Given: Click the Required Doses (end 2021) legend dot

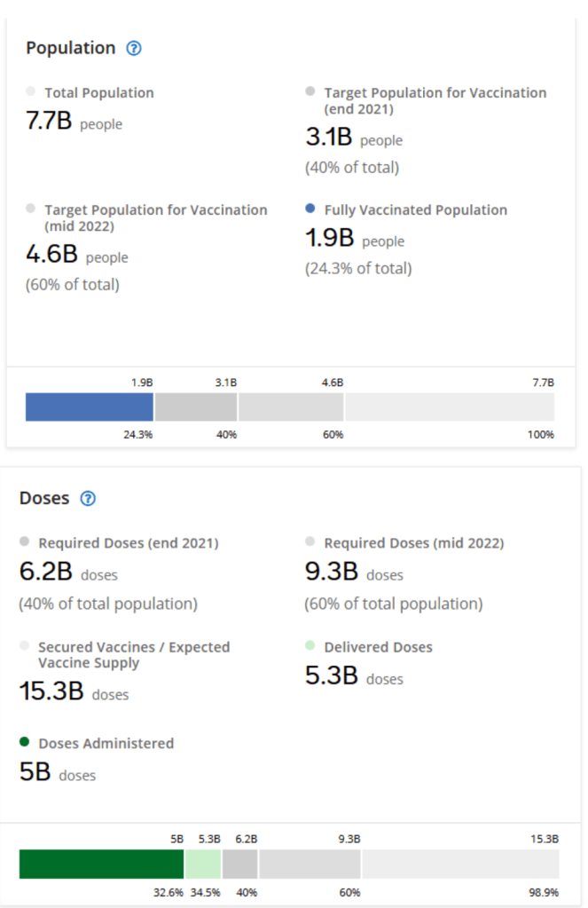Looking at the screenshot, I should click(x=24, y=541).
